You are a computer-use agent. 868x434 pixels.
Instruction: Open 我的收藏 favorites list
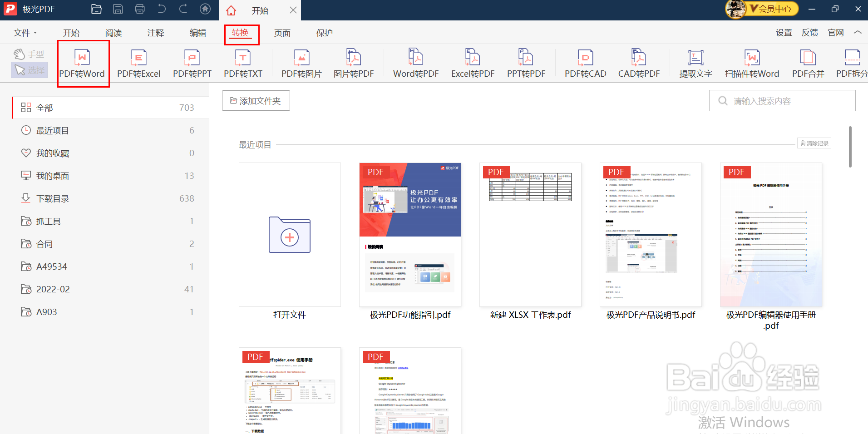(110, 153)
